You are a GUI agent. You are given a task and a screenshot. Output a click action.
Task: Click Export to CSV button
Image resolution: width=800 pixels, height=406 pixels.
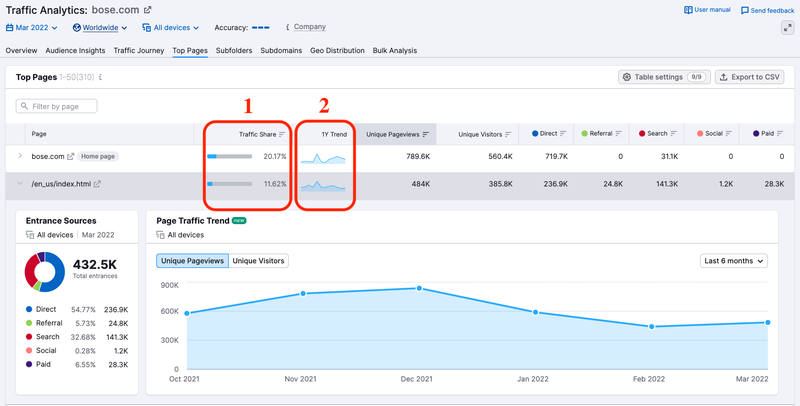[x=749, y=77]
